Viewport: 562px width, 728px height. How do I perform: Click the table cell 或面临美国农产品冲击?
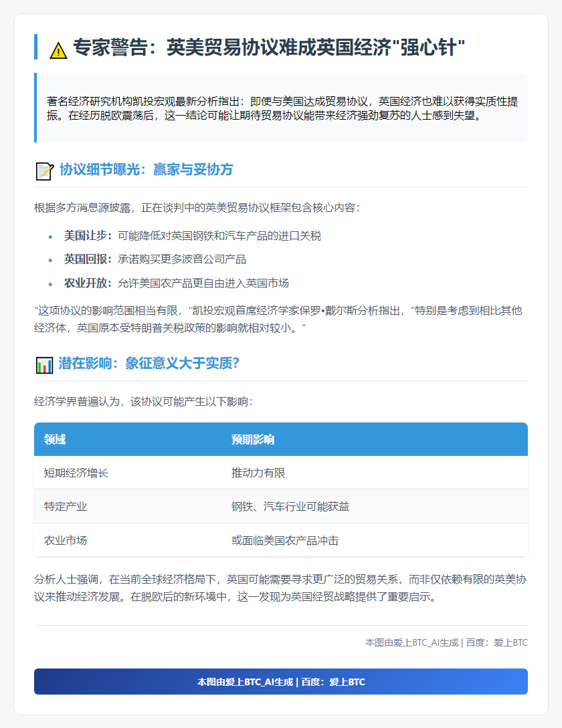(x=285, y=540)
